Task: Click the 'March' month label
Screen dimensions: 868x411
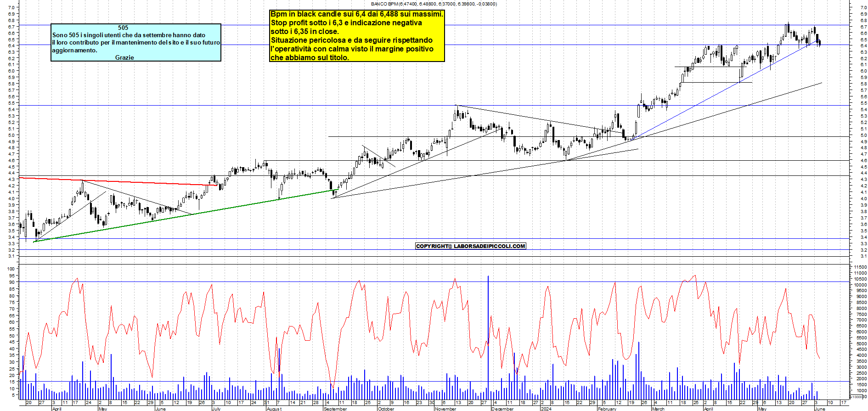Action: coord(658,409)
